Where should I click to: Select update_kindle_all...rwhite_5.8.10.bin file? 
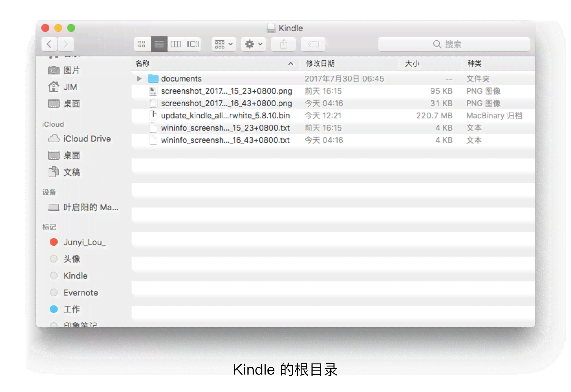pyautogui.click(x=333, y=116)
